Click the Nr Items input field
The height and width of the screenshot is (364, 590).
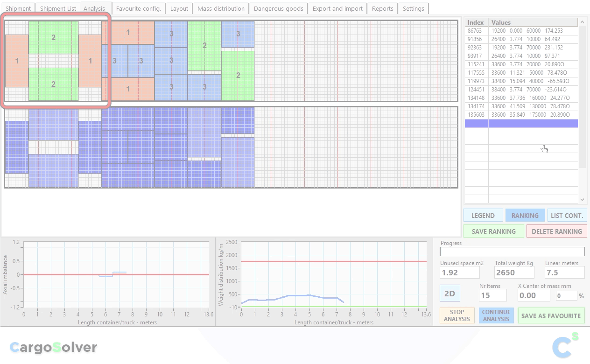pyautogui.click(x=492, y=295)
